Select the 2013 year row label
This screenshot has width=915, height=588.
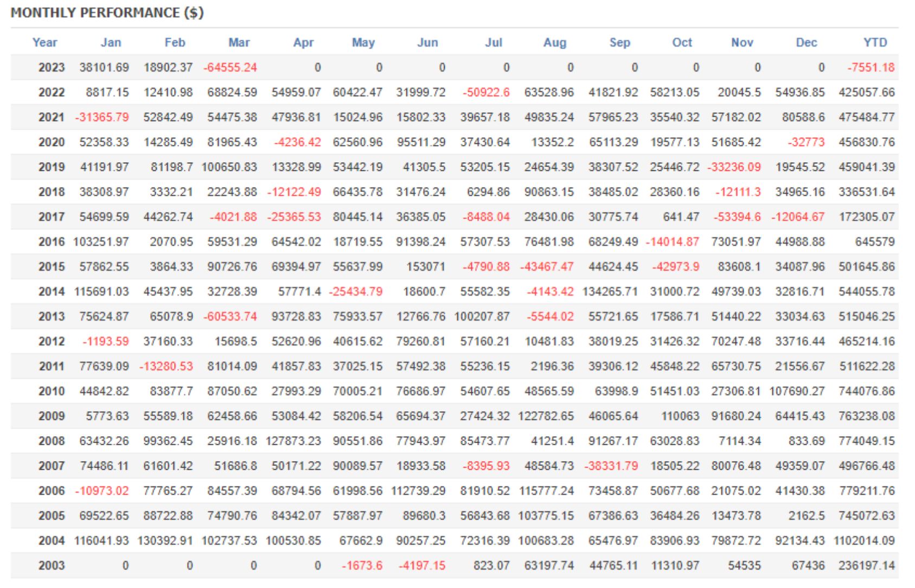click(51, 316)
